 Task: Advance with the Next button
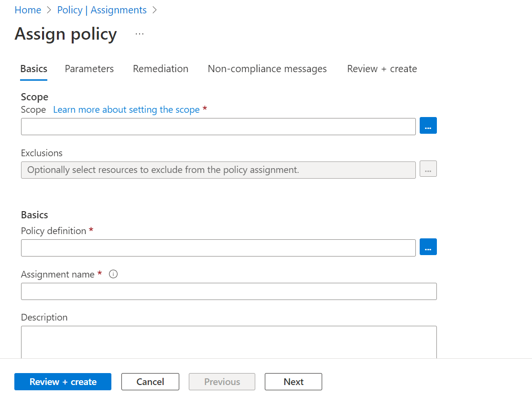click(293, 381)
